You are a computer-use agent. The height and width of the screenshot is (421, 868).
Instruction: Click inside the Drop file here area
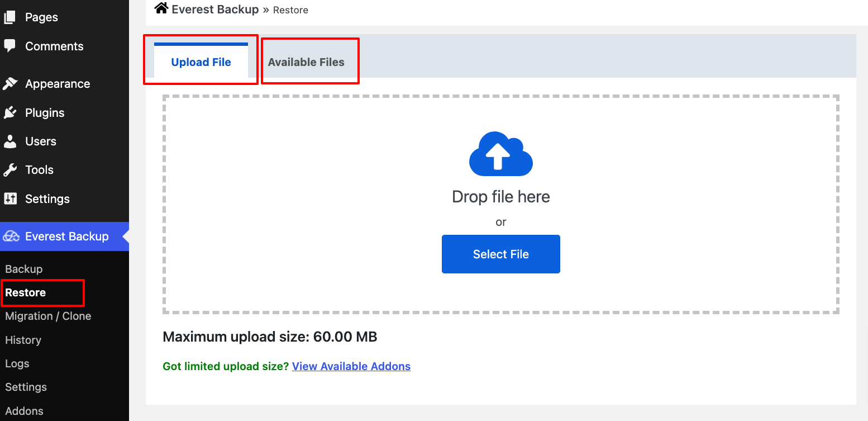[500, 196]
